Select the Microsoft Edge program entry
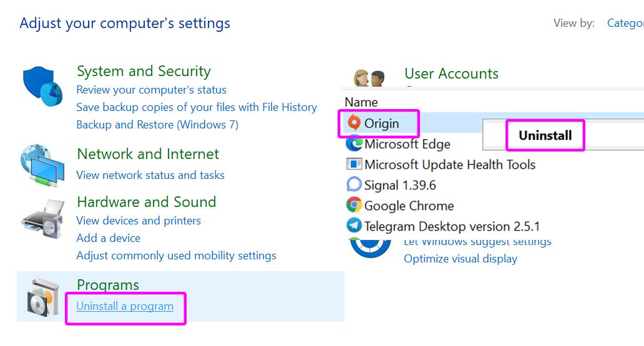 pyautogui.click(x=407, y=143)
